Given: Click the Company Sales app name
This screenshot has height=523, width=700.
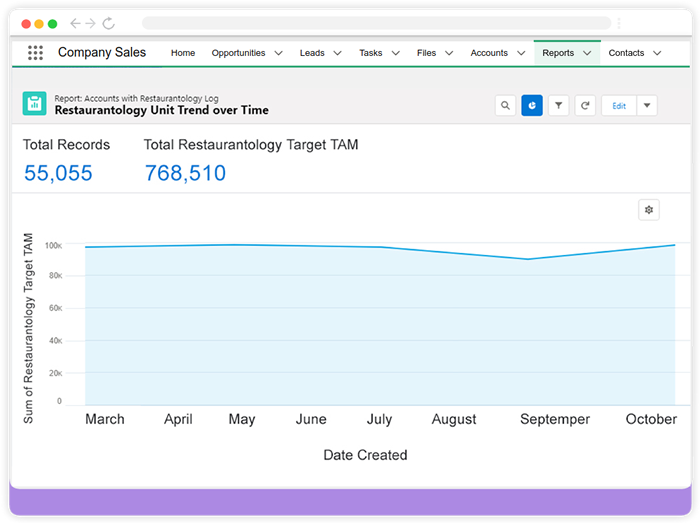Looking at the screenshot, I should point(102,52).
